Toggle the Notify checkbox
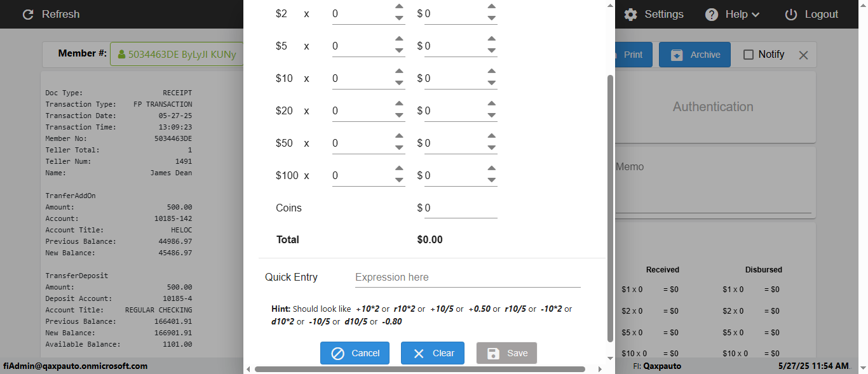 (x=749, y=55)
